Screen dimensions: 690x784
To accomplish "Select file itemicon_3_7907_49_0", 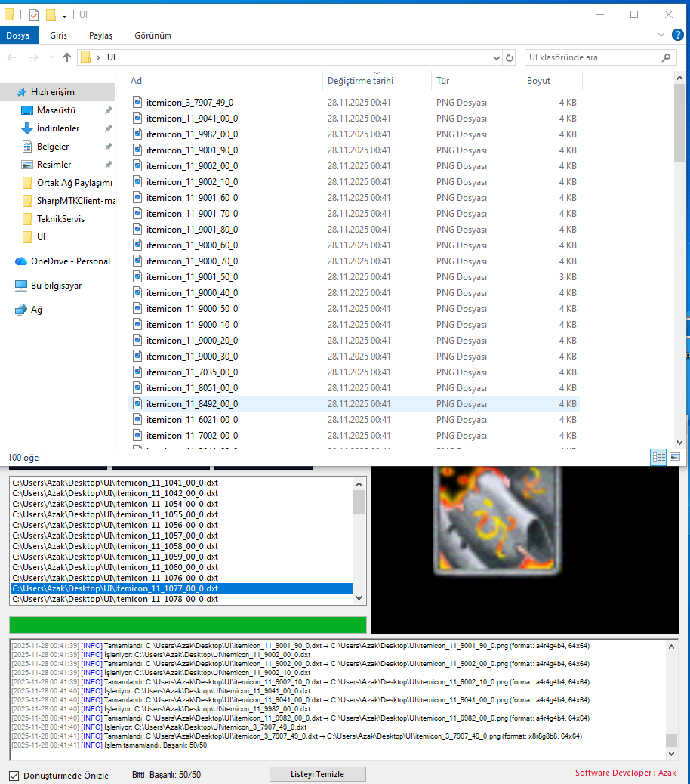I will [x=189, y=103].
